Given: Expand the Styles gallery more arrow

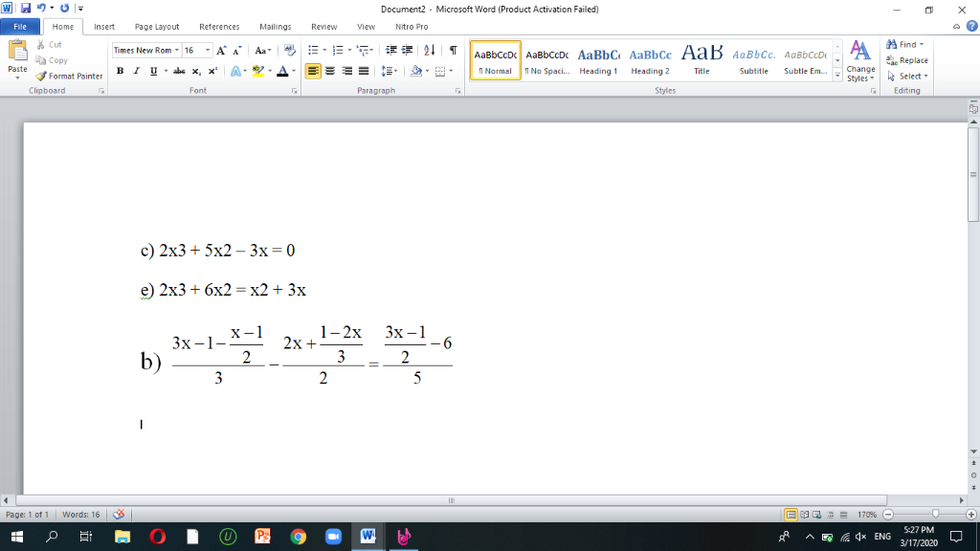Looking at the screenshot, I should click(837, 76).
